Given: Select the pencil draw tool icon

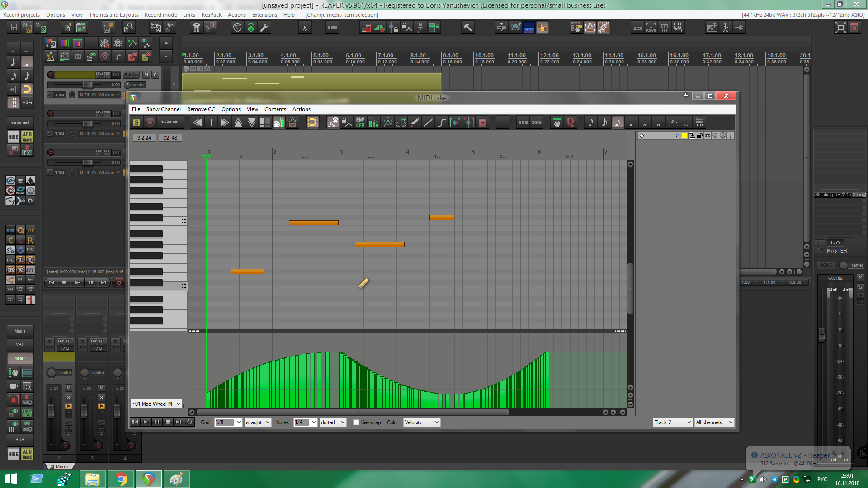Looking at the screenshot, I should point(415,122).
